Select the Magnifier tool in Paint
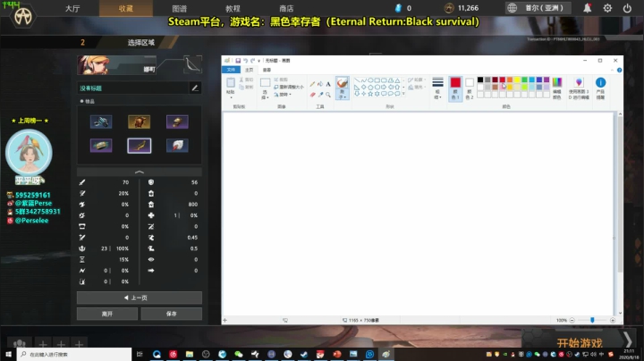 pos(328,95)
